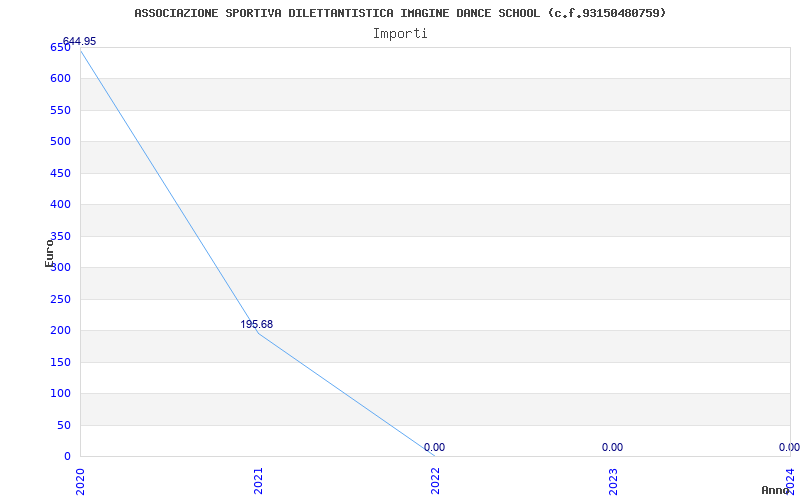Click the 600 y-axis tick label
The height and width of the screenshot is (500, 800).
[x=60, y=79]
